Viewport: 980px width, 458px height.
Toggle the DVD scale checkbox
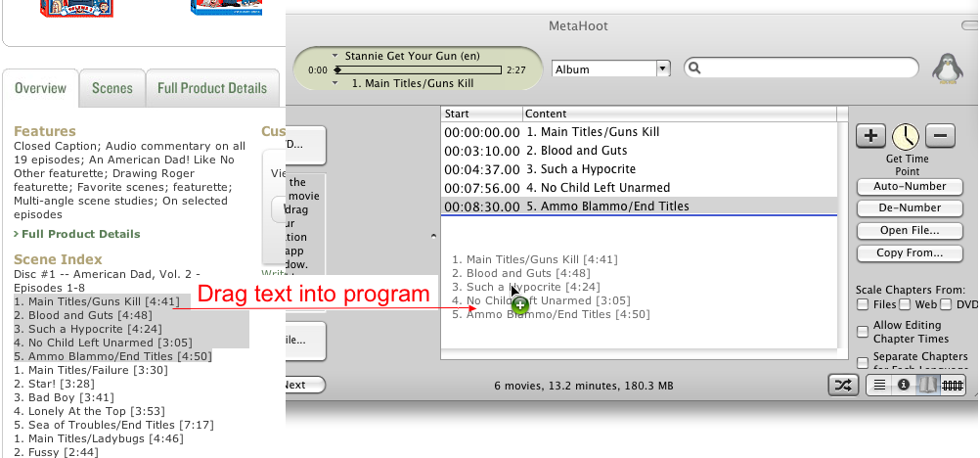(946, 304)
